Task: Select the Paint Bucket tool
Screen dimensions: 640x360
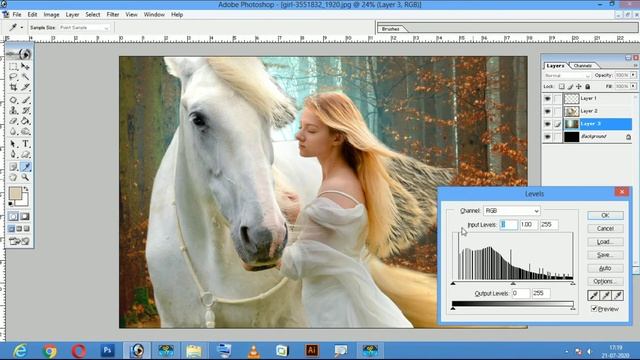Action: [25, 121]
